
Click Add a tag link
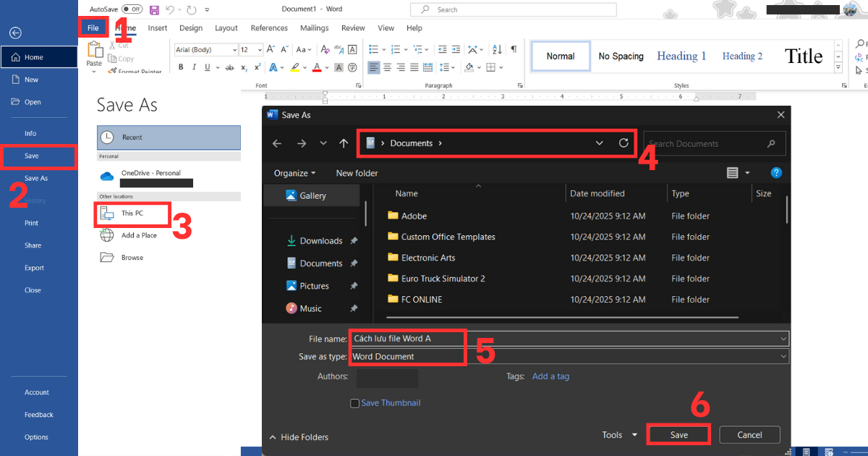pos(550,376)
